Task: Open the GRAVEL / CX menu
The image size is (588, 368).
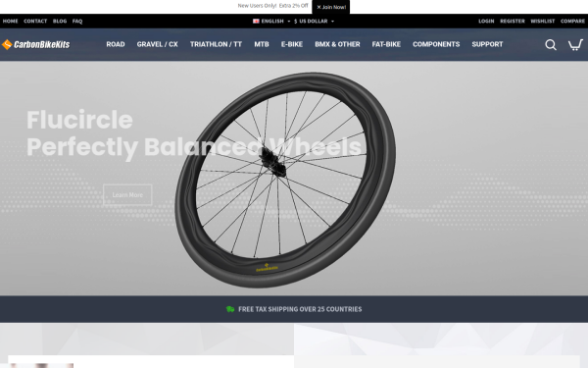Action: 157,44
